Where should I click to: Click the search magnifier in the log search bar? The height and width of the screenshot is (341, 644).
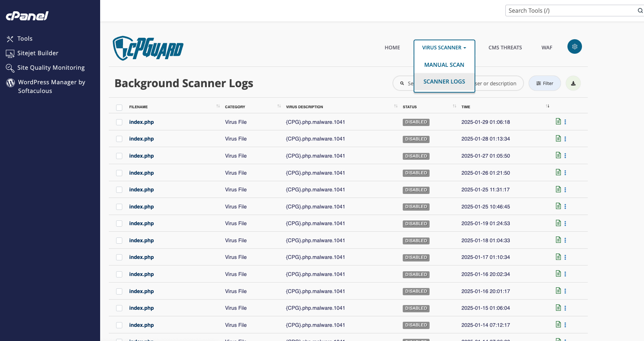402,83
